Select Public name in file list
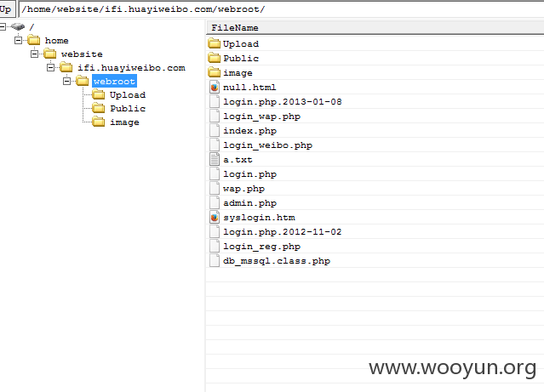Screen dimensions: 544x392 pyautogui.click(x=241, y=58)
